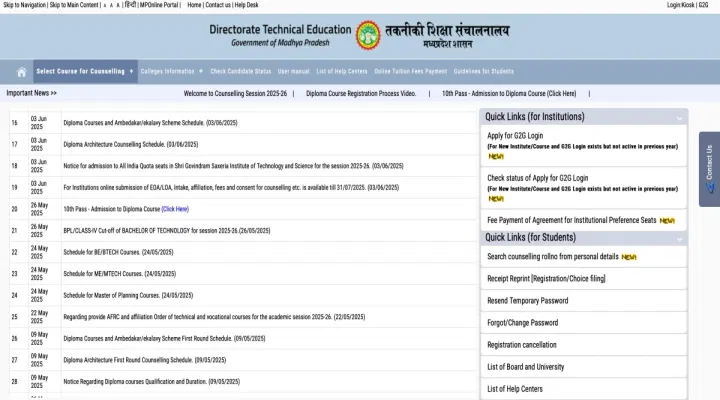The width and height of the screenshot is (720, 400).
Task: Open Diploma Courses and Ambedakar/ekalavy Scheme Schedule notice
Action: tap(150, 123)
